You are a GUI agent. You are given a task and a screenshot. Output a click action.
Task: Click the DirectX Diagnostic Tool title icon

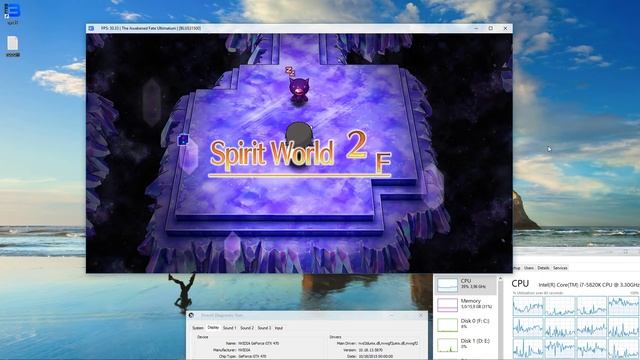tap(191, 316)
